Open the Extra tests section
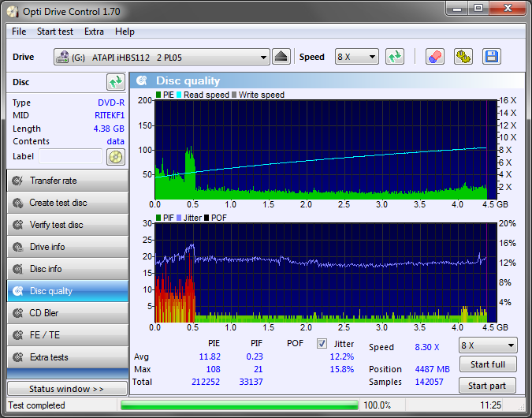Viewport: 532px width, 418px height. tap(68, 357)
